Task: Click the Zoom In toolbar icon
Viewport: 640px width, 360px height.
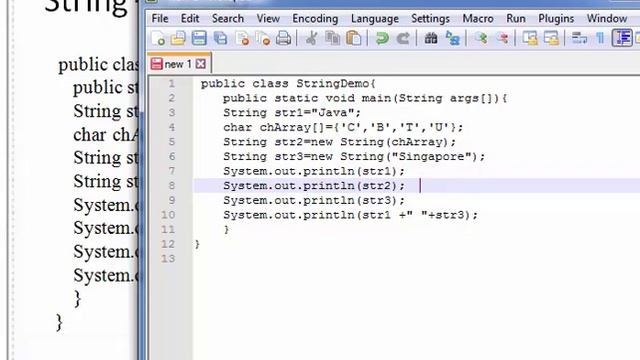Action: pyautogui.click(x=481, y=38)
